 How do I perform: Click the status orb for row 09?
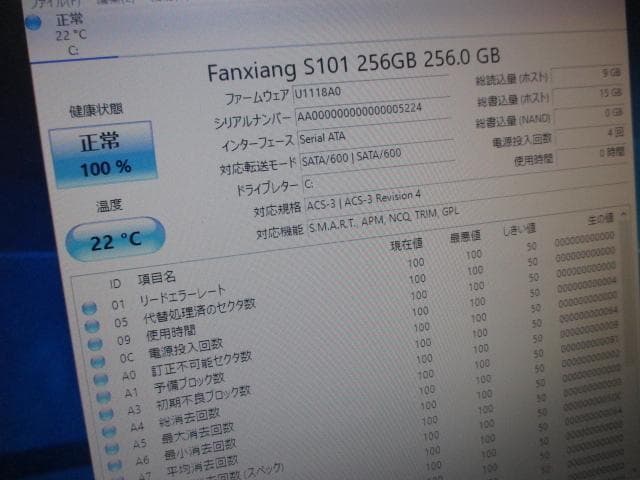pyautogui.click(x=95, y=344)
